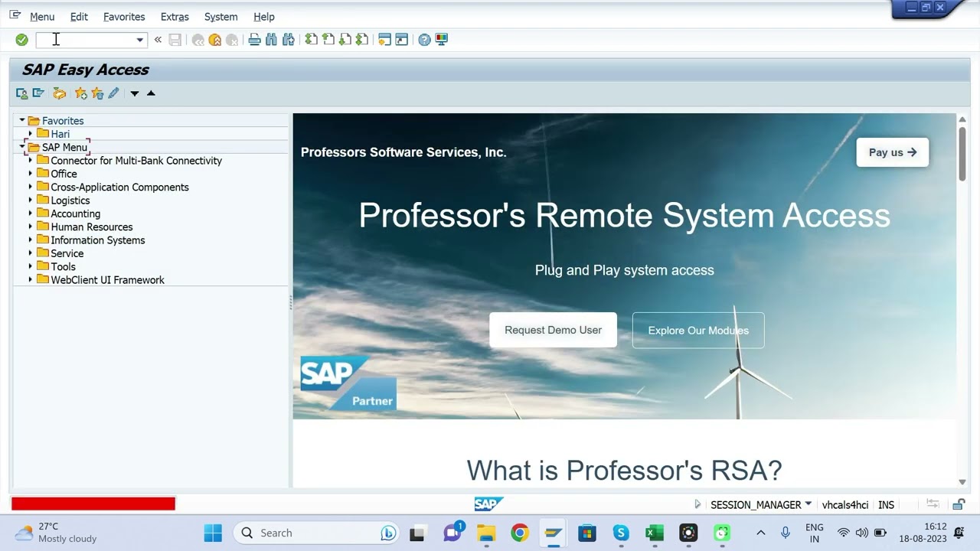The width and height of the screenshot is (980, 551).
Task: Click the Previous Page navigation icon
Action: [328, 40]
